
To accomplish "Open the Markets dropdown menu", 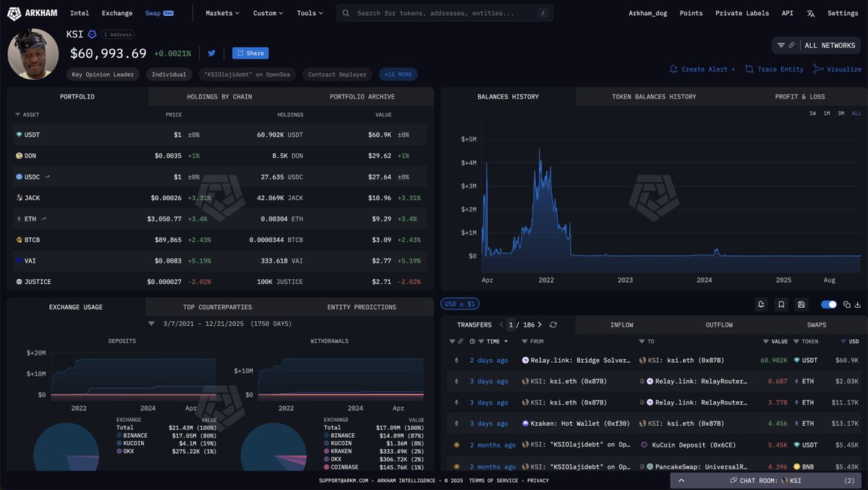I will (x=222, y=13).
